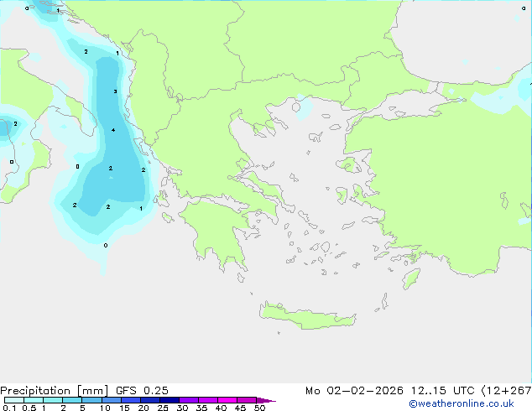This screenshot has width=532, height=411.
Task: Click the 'Mo 02-02-2026' forecast date text
Action: click(x=354, y=391)
